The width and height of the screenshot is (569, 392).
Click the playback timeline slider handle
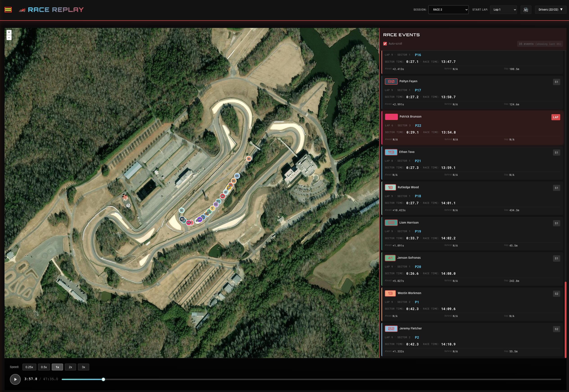pyautogui.click(x=103, y=379)
